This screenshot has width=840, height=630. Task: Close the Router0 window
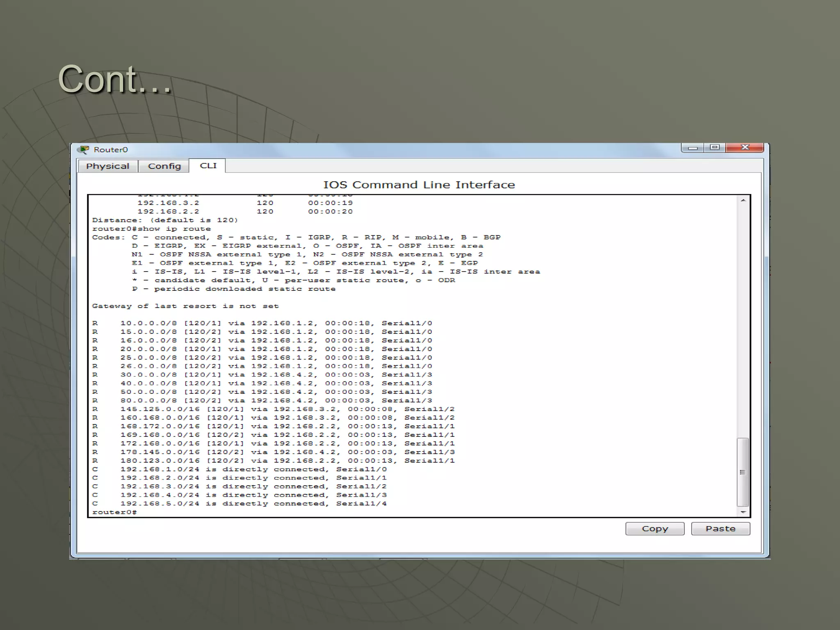click(x=745, y=147)
